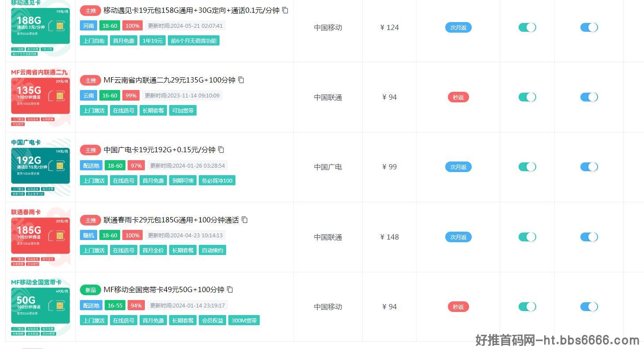Click the 河南 region tag
The image size is (644, 349).
88,26
